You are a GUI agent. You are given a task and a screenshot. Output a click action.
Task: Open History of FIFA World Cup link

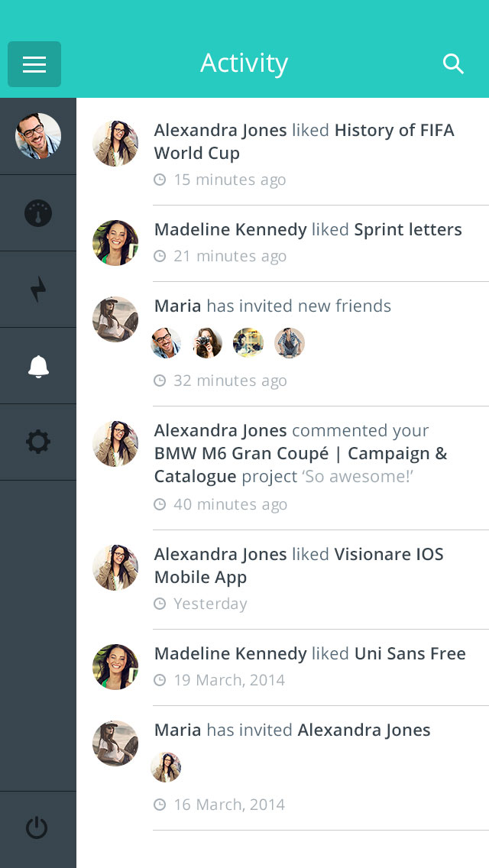point(304,141)
